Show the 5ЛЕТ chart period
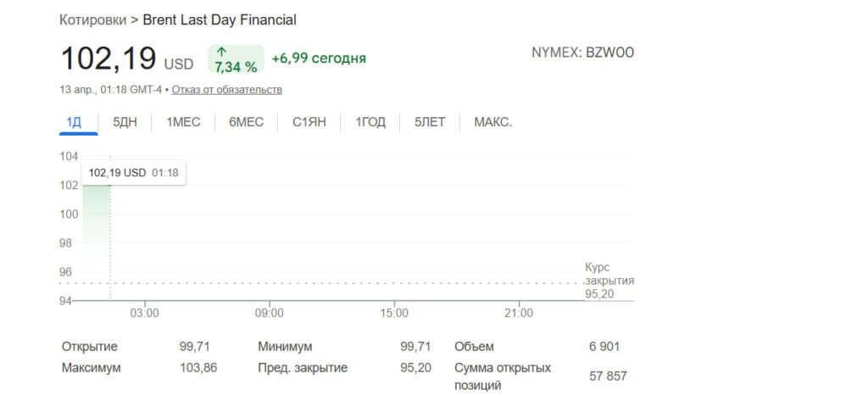This screenshot has width=868, height=396. point(430,122)
